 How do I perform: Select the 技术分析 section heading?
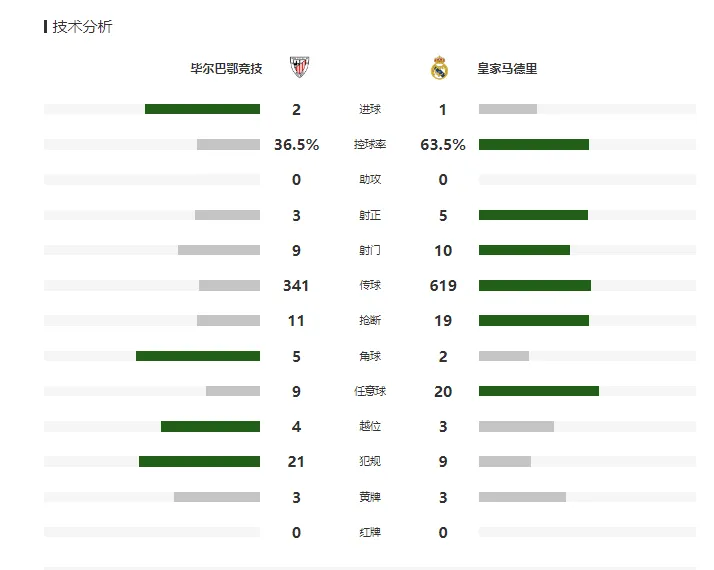click(x=82, y=26)
